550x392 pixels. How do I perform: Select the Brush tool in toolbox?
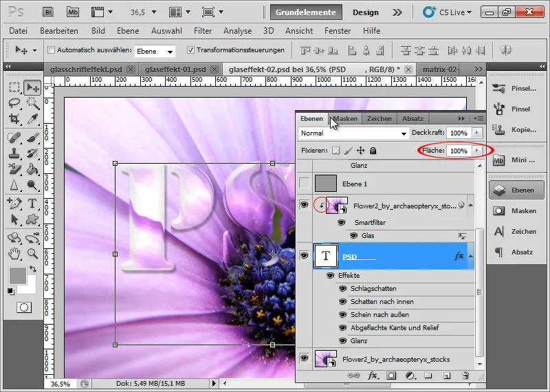[x=32, y=138]
